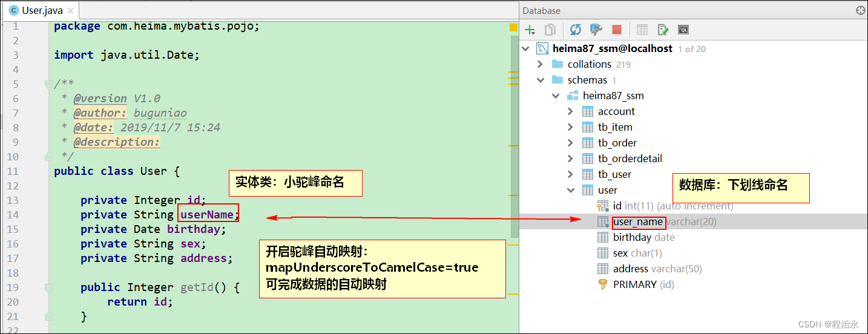Viewport: 868px width, 334px height.
Task: Collapse the user table node
Action: [570, 190]
